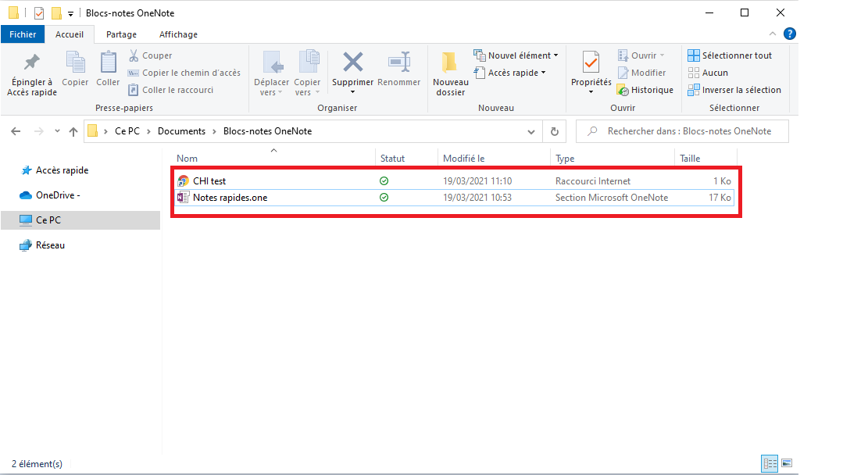Open Historique file history
This screenshot has width=868, height=475.
(645, 90)
